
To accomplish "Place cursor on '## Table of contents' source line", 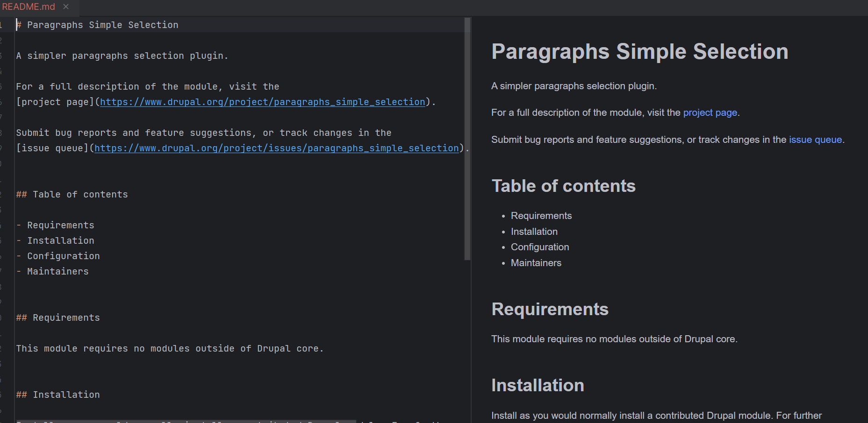I will point(72,194).
